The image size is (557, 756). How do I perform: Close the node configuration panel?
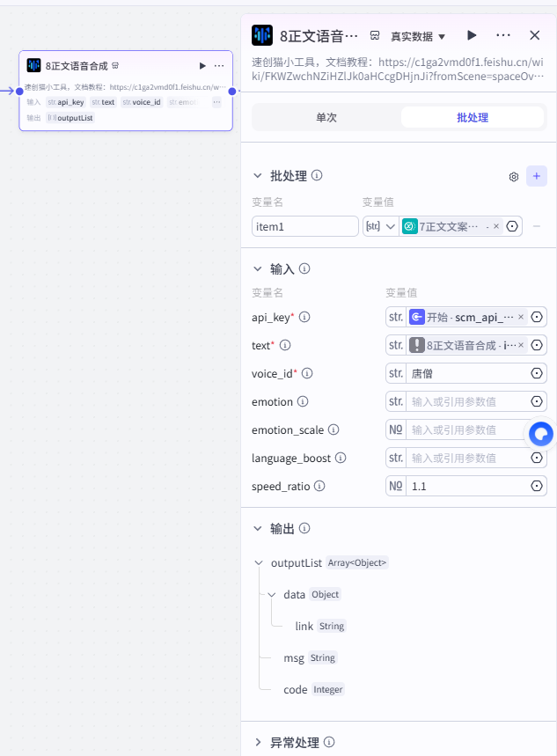[x=535, y=35]
